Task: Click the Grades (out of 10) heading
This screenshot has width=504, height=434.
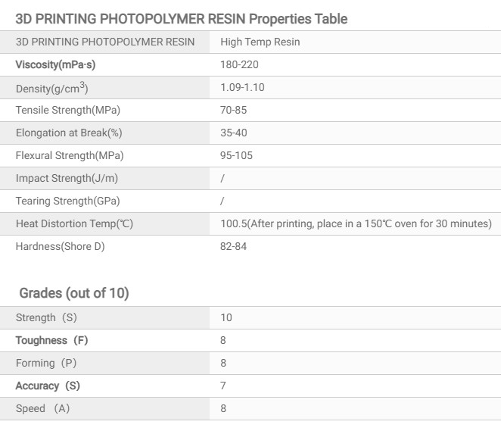Action: 74,293
